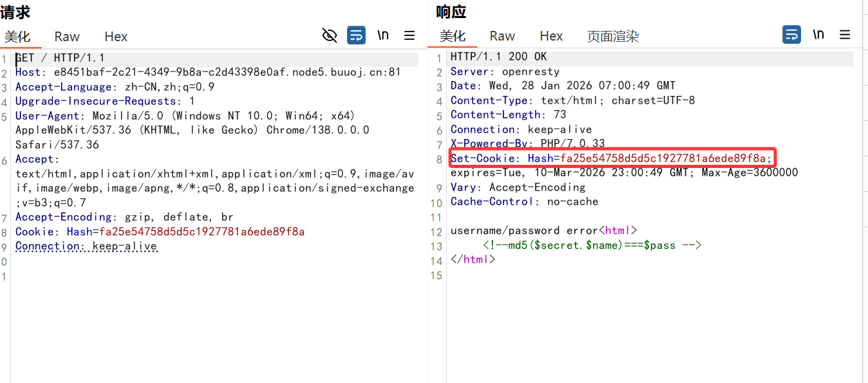This screenshot has height=383, width=868.
Task: Click the X-Powered-By header in response
Action: [527, 144]
